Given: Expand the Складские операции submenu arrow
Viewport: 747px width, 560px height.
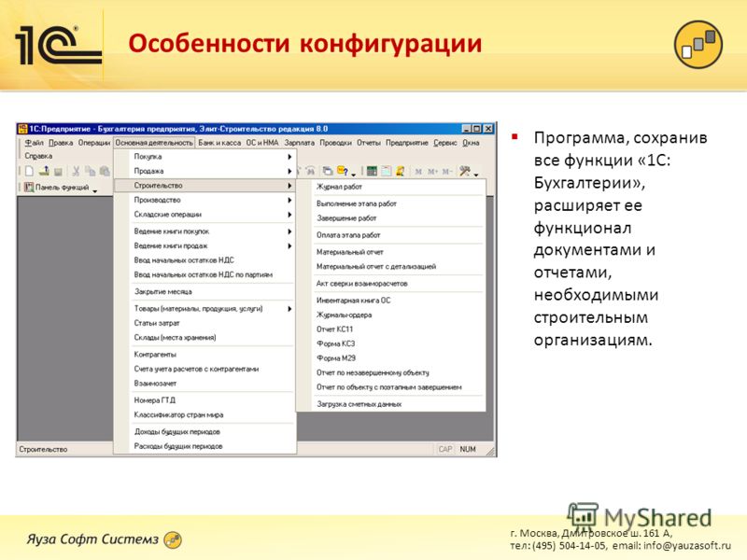Looking at the screenshot, I should [289, 215].
